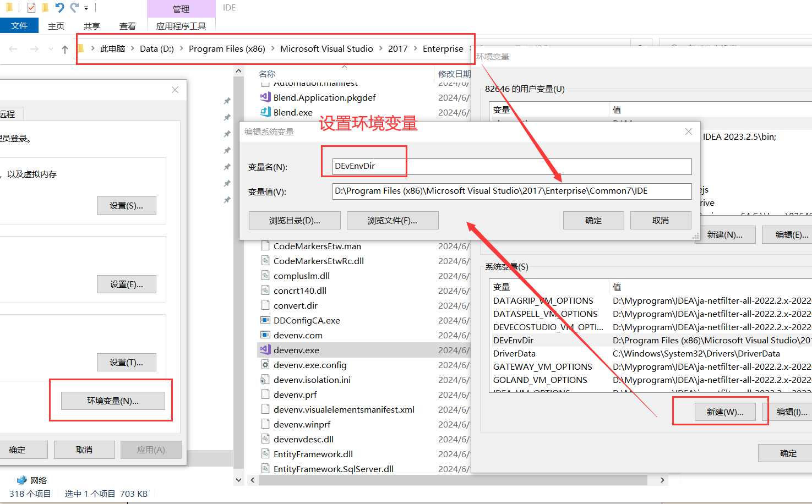The width and height of the screenshot is (812, 504).
Task: Click 设置(S)... in System Properties
Action: tap(126, 205)
